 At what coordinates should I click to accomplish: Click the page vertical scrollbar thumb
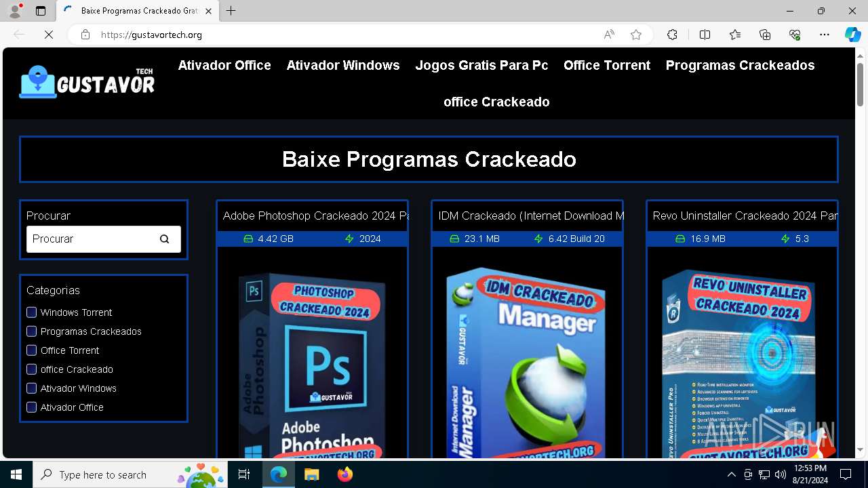pos(860,84)
